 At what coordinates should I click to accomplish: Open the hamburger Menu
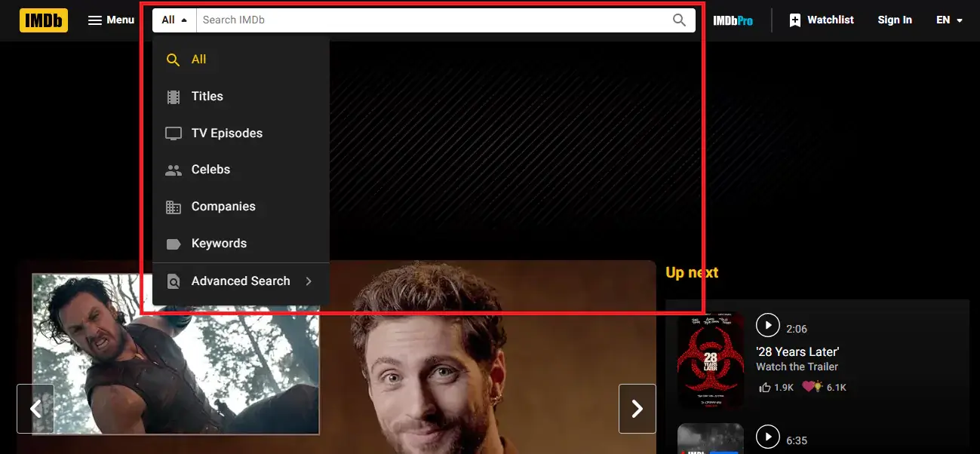(x=111, y=20)
